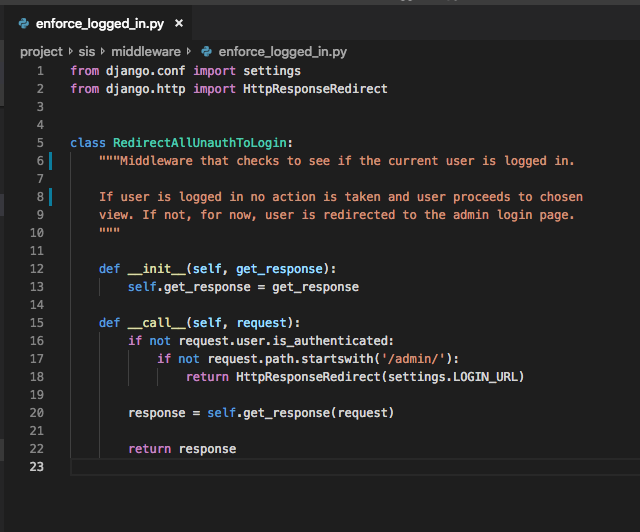
Task: Expand the chevron after project breadcrumb
Action: coord(71,51)
